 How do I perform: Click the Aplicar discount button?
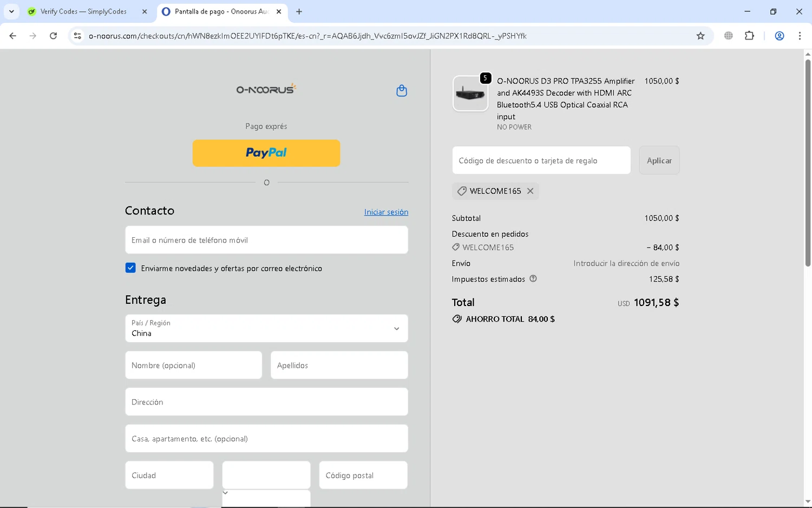pos(659,160)
